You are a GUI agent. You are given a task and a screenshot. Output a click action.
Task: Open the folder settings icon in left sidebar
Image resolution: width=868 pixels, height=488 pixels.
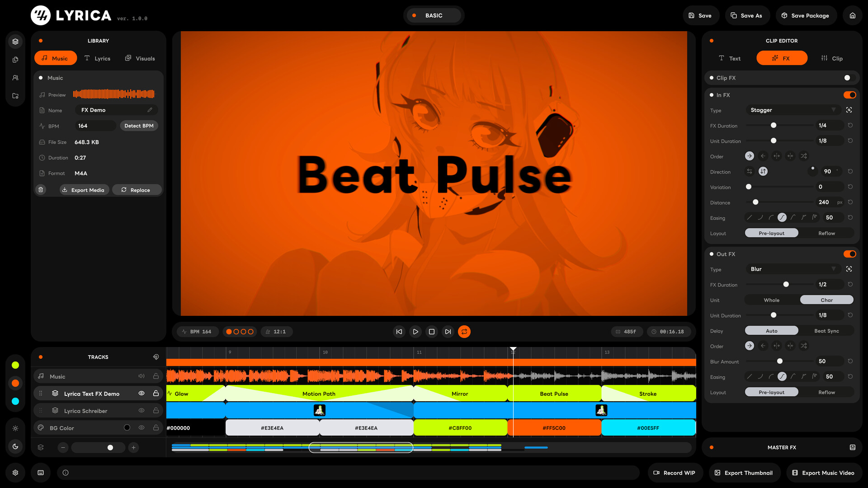pyautogui.click(x=15, y=96)
